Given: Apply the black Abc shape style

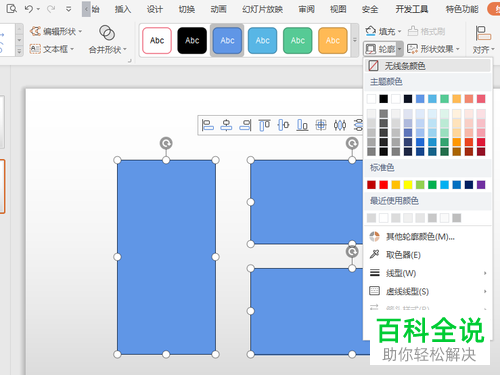Looking at the screenshot, I should pos(192,41).
